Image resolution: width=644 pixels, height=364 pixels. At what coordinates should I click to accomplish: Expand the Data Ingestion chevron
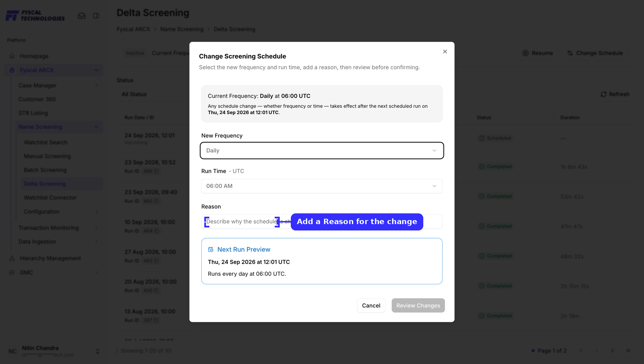[97, 242]
